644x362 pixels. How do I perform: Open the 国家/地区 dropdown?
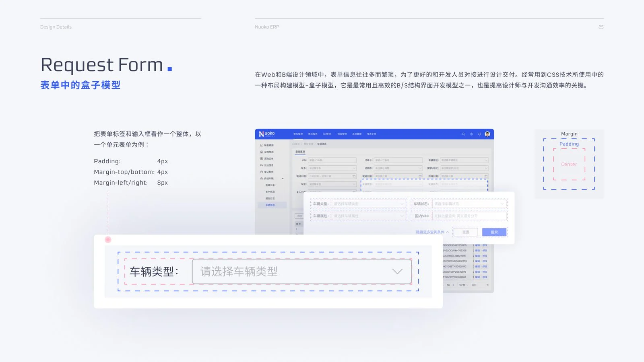(x=464, y=168)
